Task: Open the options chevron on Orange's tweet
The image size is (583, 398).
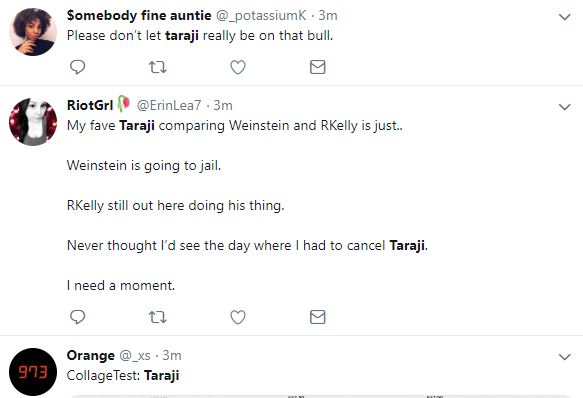Action: (x=565, y=357)
